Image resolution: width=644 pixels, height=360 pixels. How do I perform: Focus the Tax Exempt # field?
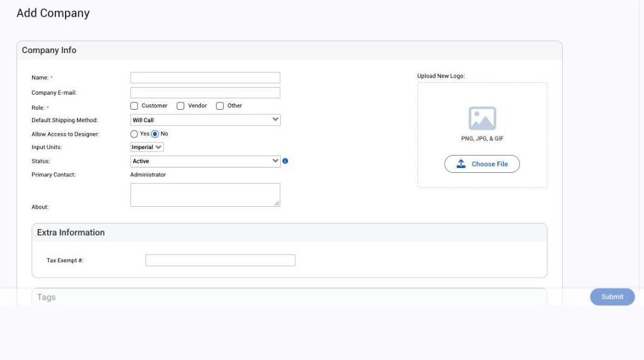pos(220,260)
